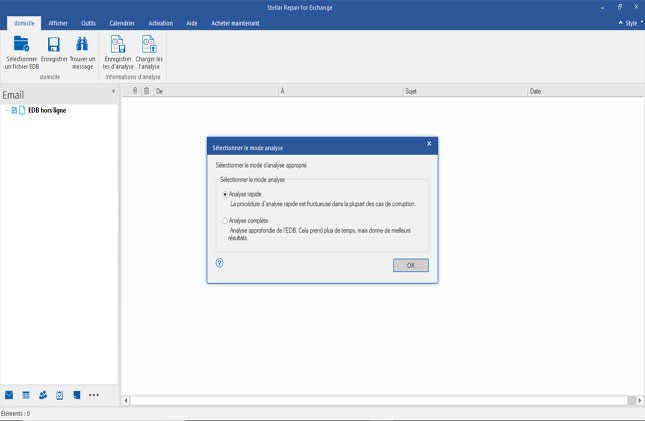Click the Acheter maintenant tab

point(234,22)
